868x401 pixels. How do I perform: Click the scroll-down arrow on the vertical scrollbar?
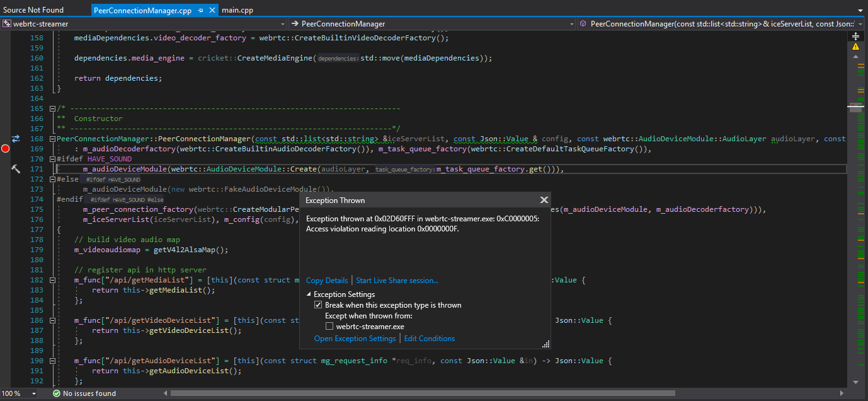[x=855, y=382]
